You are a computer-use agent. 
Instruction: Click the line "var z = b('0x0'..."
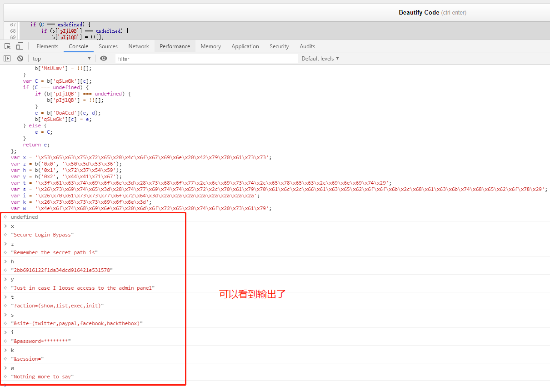[66, 164]
